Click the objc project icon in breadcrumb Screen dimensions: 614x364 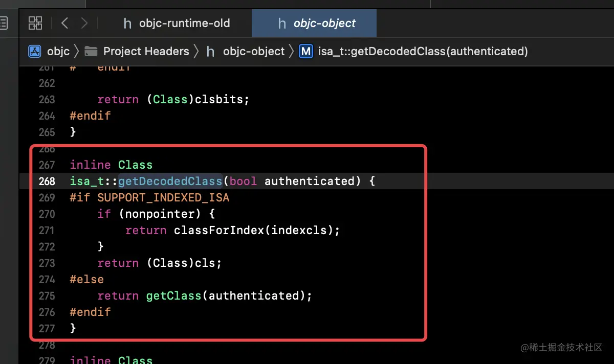(35, 51)
